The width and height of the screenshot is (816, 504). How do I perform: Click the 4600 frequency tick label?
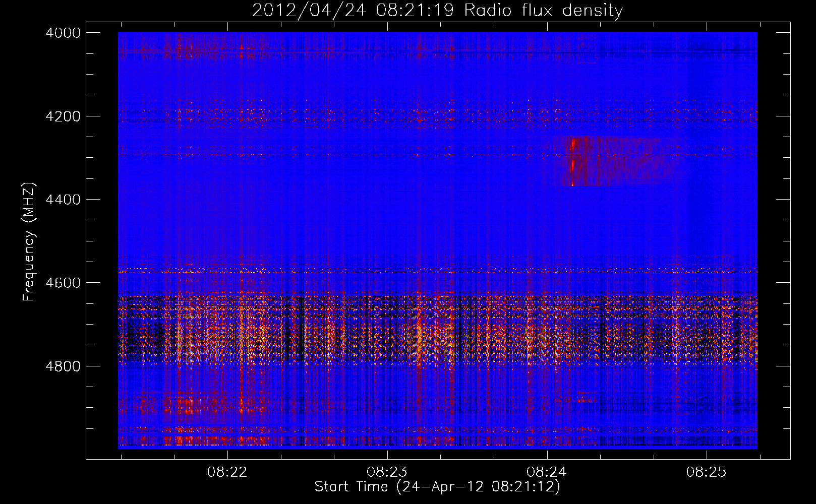pos(63,283)
